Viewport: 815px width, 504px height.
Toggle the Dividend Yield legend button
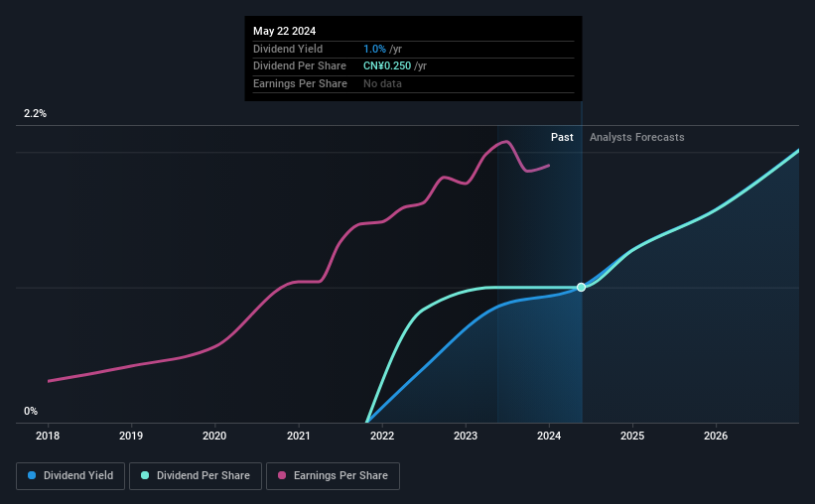pyautogui.click(x=70, y=476)
